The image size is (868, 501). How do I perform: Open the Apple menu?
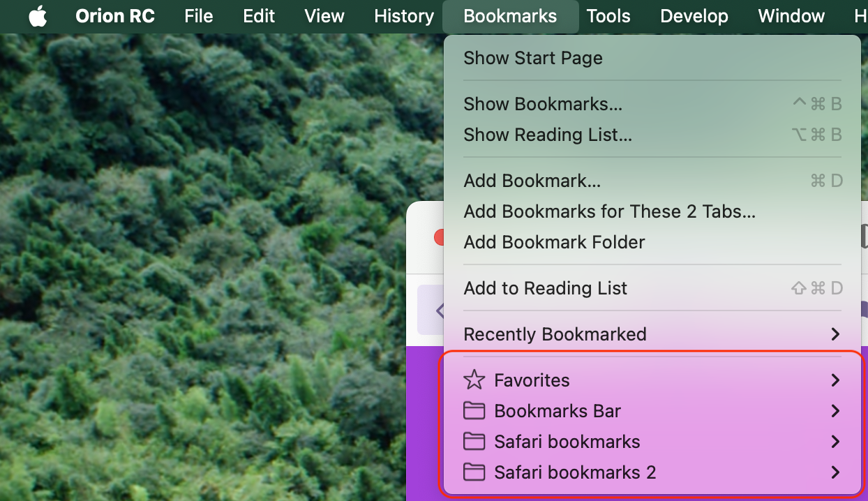pyautogui.click(x=38, y=16)
